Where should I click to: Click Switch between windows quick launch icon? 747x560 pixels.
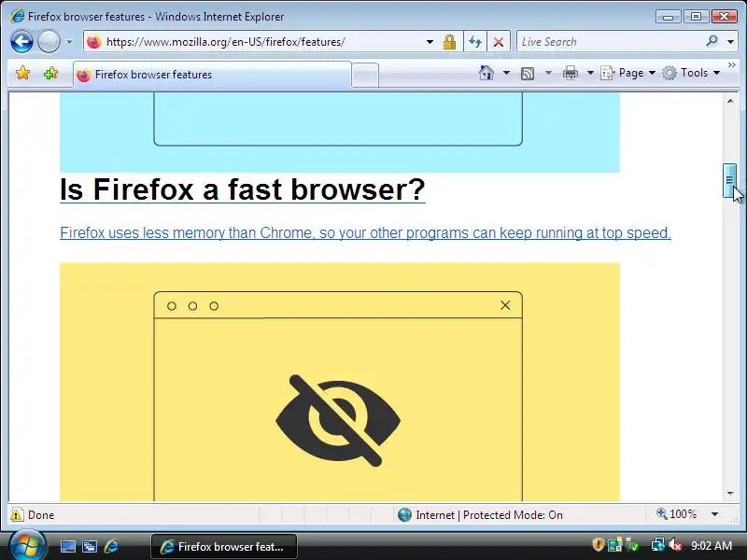click(90, 546)
